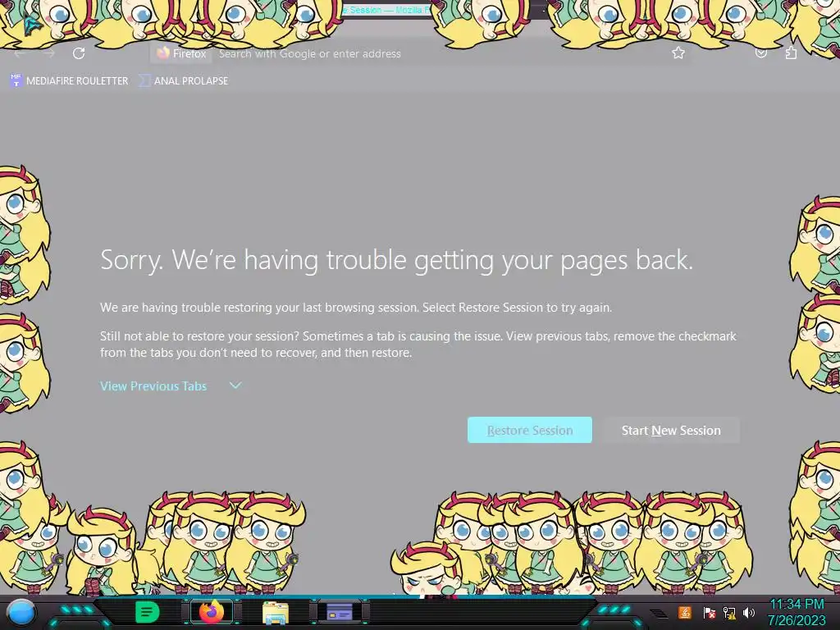The height and width of the screenshot is (630, 840).
Task: Open the clock showing 11:34 PM
Action: coord(797,612)
